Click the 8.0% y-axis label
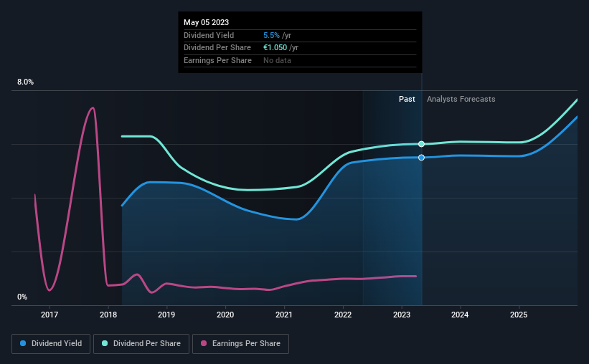The image size is (589, 364). [26, 82]
